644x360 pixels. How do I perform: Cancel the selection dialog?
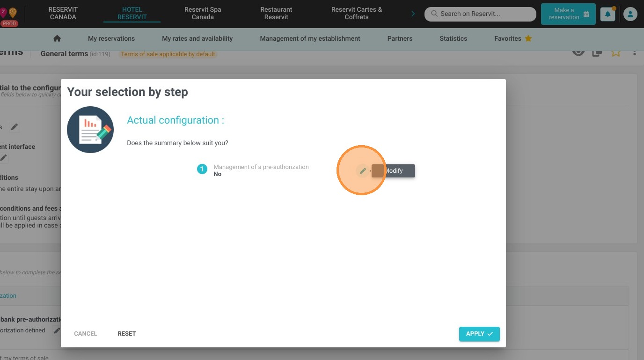[86, 334]
